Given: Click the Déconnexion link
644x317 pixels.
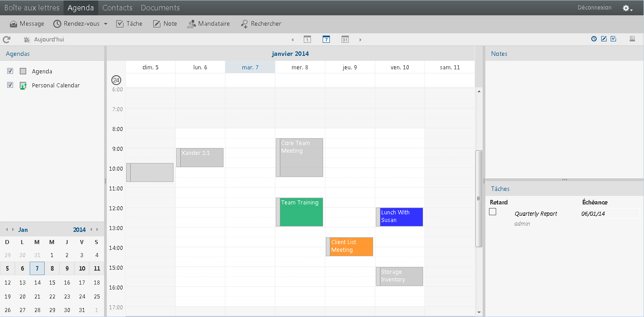Looking at the screenshot, I should [594, 7].
